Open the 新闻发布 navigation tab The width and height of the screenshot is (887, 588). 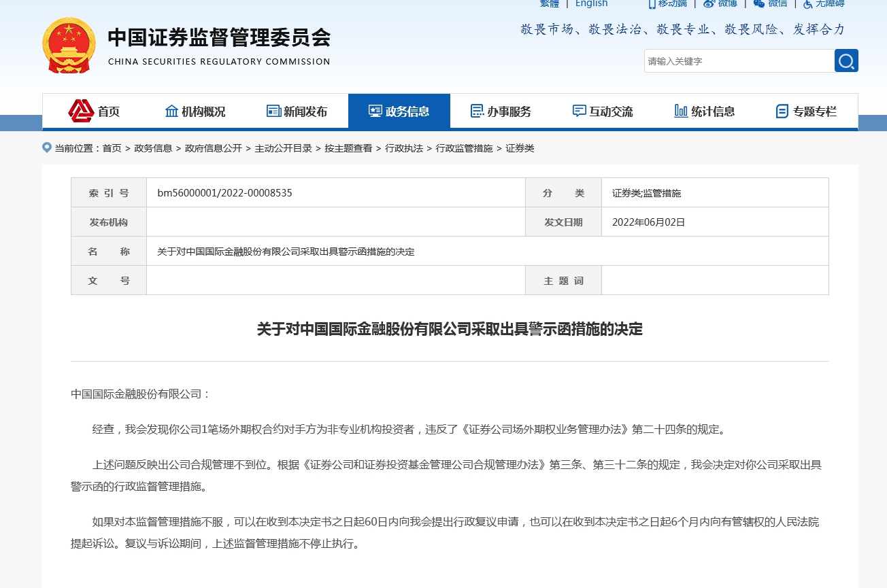297,111
